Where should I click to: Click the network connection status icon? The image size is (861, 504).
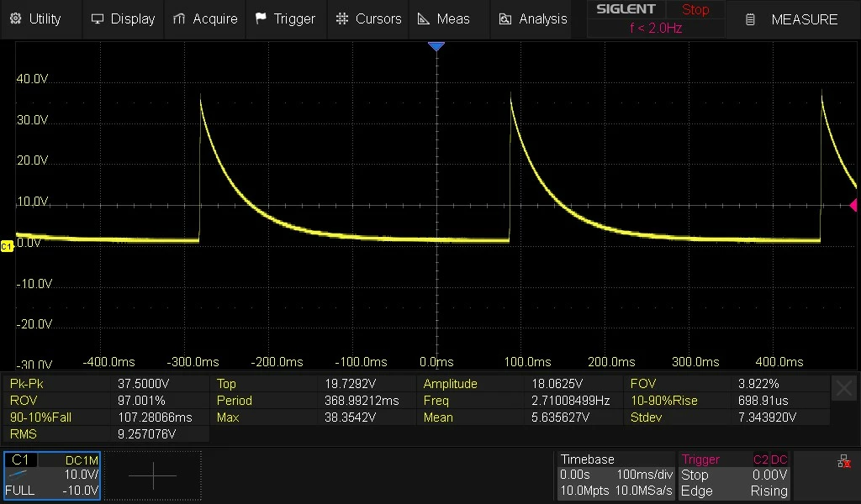click(x=844, y=461)
